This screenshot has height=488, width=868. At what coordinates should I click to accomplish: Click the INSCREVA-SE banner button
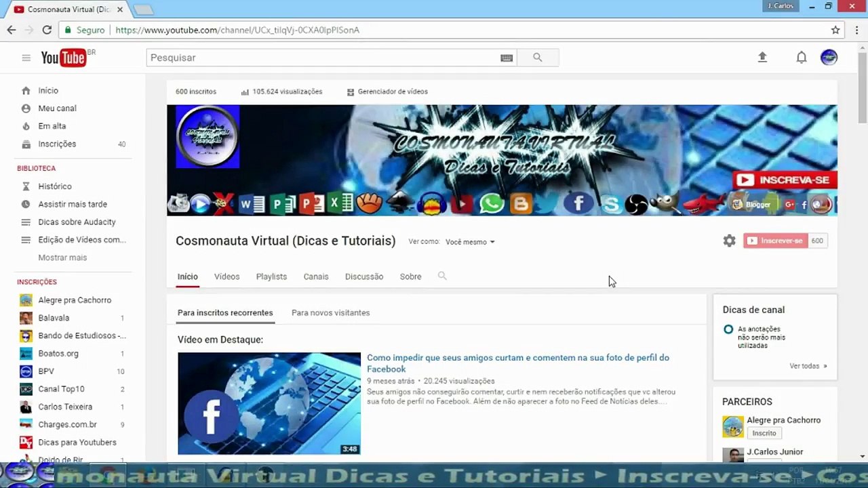(x=785, y=180)
